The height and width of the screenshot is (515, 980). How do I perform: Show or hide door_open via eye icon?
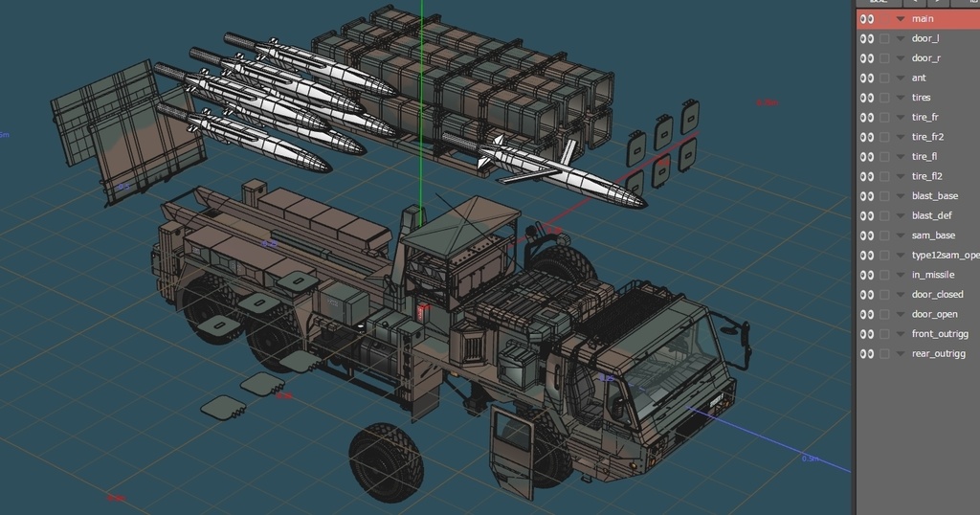(867, 314)
